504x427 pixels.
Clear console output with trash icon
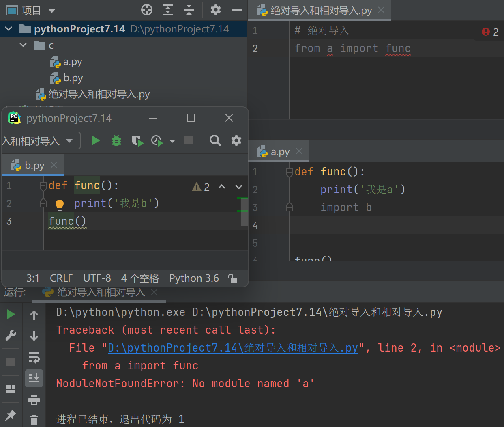(34, 420)
